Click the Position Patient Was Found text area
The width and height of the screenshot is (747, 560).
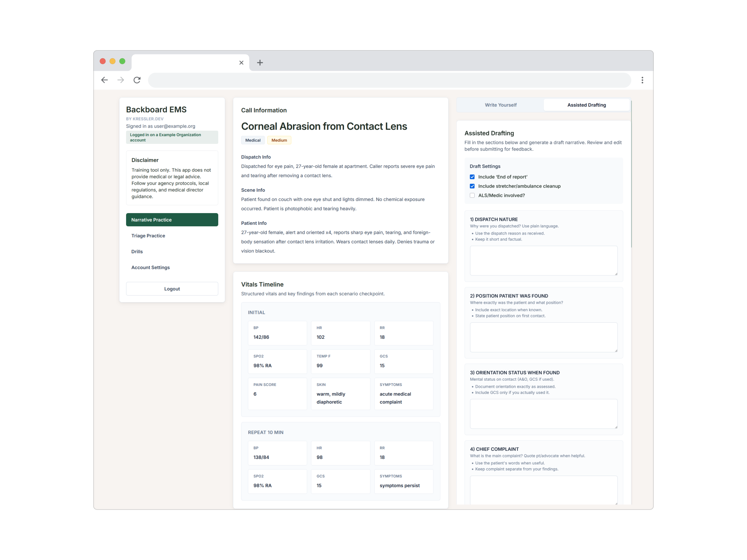click(x=544, y=337)
